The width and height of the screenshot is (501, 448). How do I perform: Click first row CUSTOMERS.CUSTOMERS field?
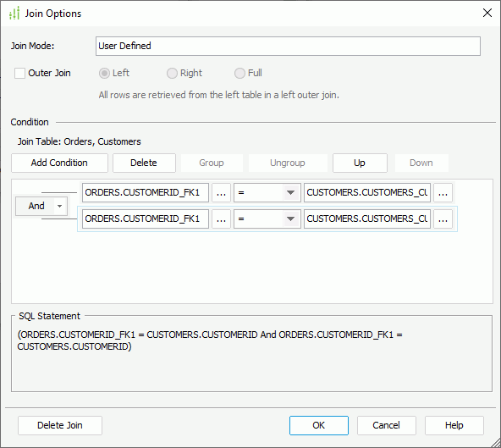click(367, 192)
